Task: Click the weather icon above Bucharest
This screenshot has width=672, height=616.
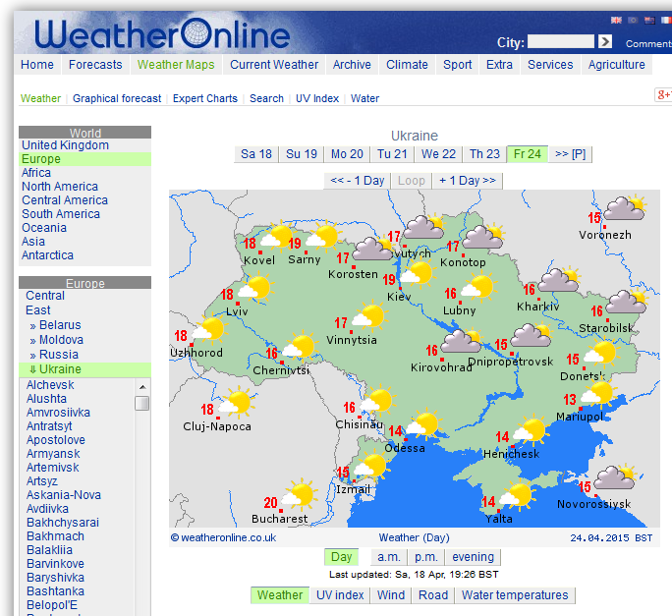Action: tap(298, 494)
